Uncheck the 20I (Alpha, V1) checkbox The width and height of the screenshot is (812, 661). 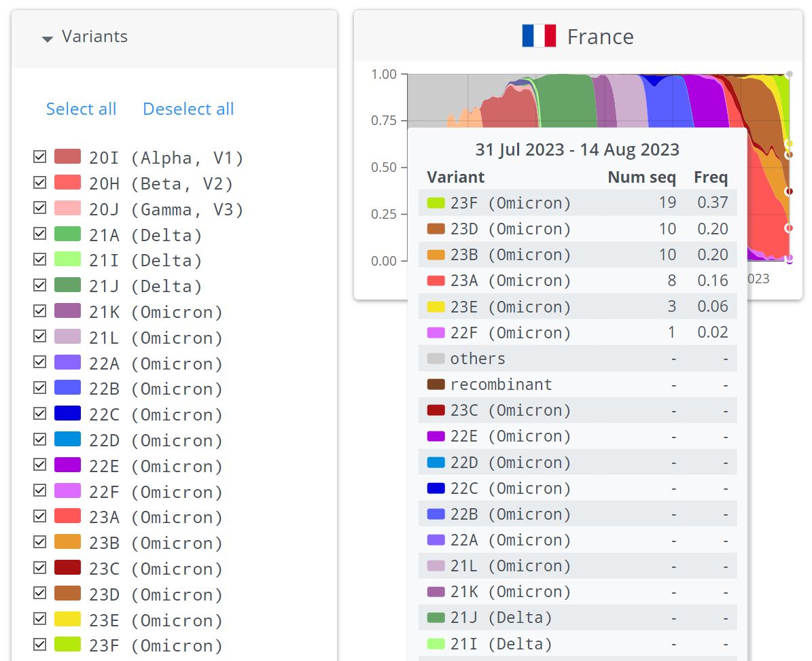(x=40, y=157)
